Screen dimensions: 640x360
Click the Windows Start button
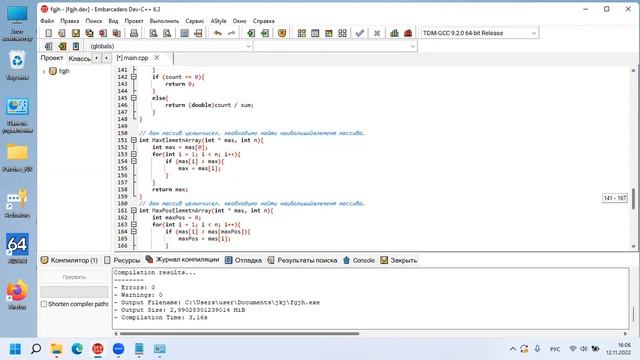(x=15, y=349)
